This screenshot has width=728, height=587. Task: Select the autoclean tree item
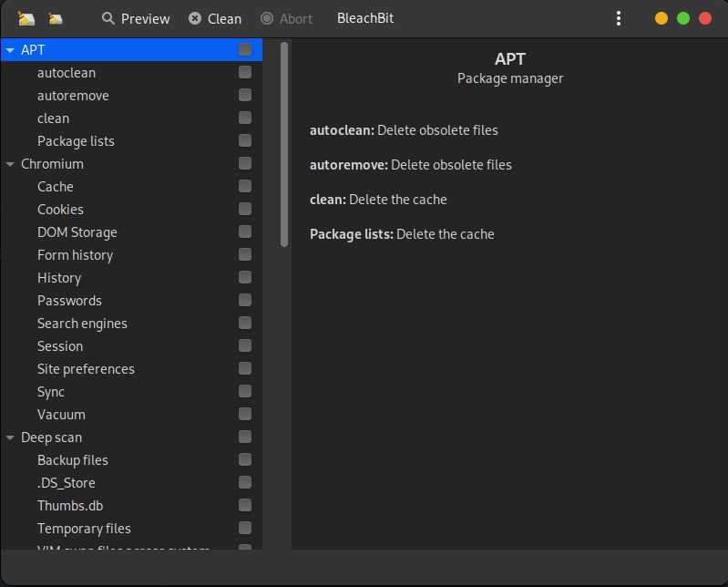click(x=67, y=73)
